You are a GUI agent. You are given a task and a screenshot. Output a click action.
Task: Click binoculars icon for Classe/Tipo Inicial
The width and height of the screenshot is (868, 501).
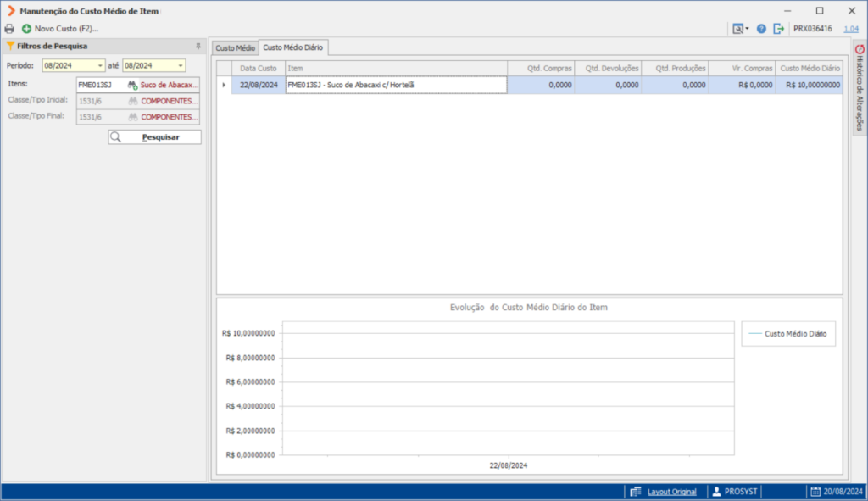[133, 102]
